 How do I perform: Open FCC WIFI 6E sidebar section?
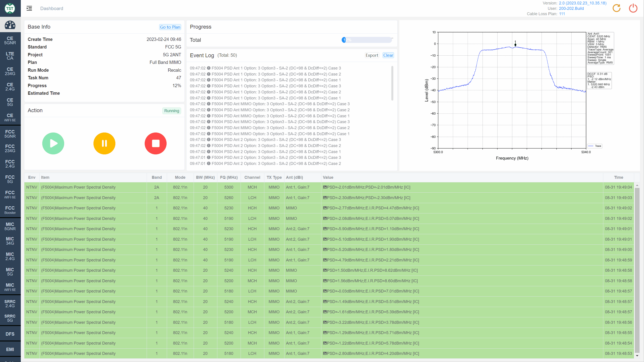click(10, 194)
